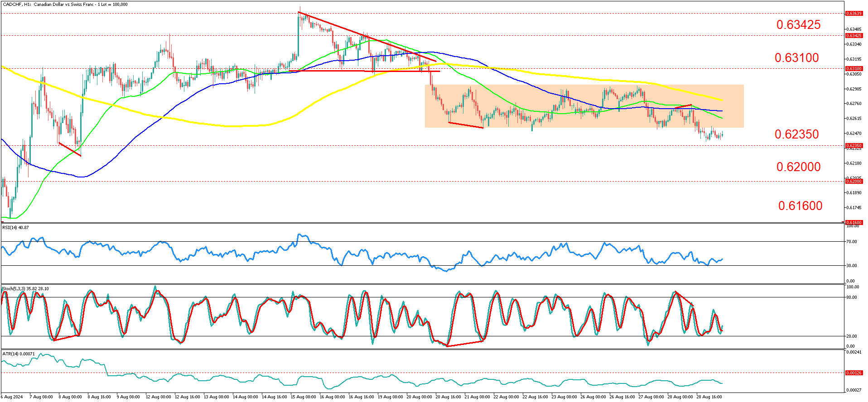This screenshot has width=868, height=402.
Task: Click the 70.00 level label on RSI axis
Action: click(x=852, y=242)
